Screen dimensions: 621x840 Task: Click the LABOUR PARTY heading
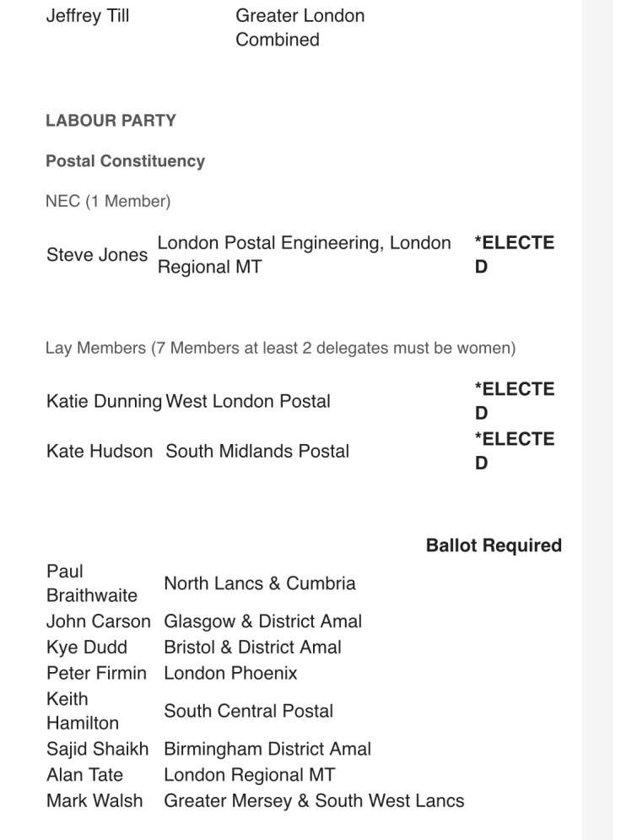click(x=111, y=121)
